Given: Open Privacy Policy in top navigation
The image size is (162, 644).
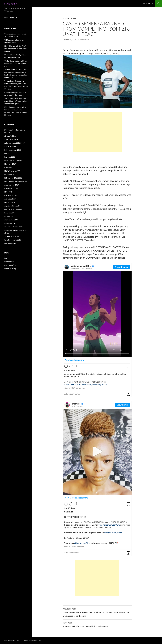Looking at the screenshot, I should (147, 3).
